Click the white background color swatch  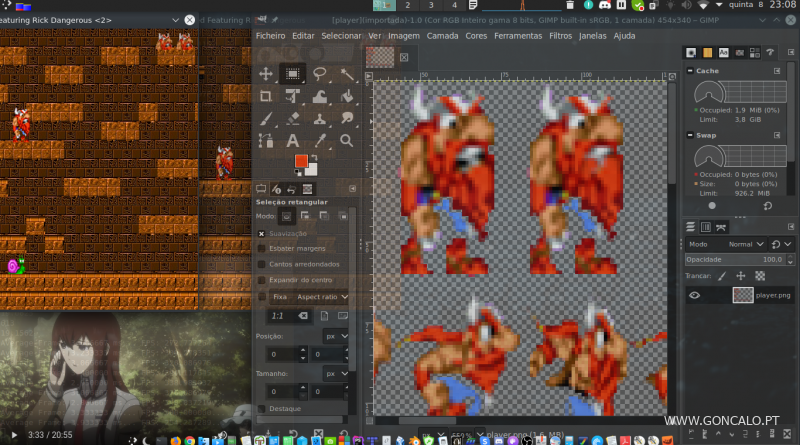pos(312,169)
